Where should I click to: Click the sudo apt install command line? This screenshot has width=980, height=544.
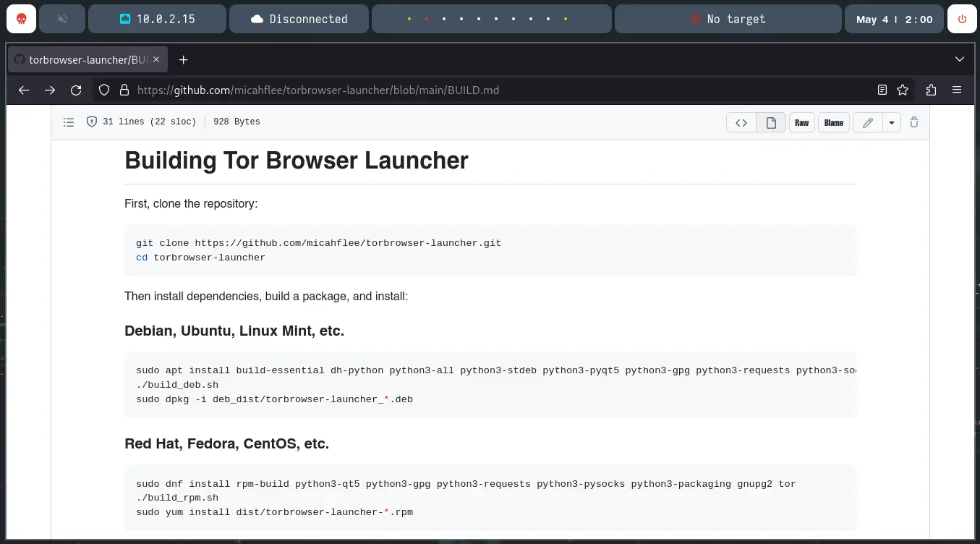click(x=496, y=370)
